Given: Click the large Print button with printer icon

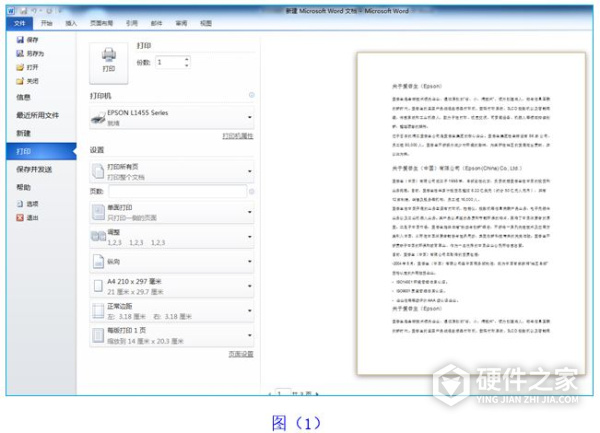Looking at the screenshot, I should pos(109,63).
